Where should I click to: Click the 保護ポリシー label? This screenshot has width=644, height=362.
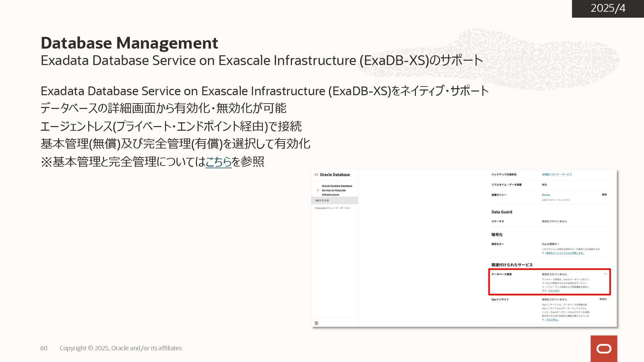pos(499,195)
